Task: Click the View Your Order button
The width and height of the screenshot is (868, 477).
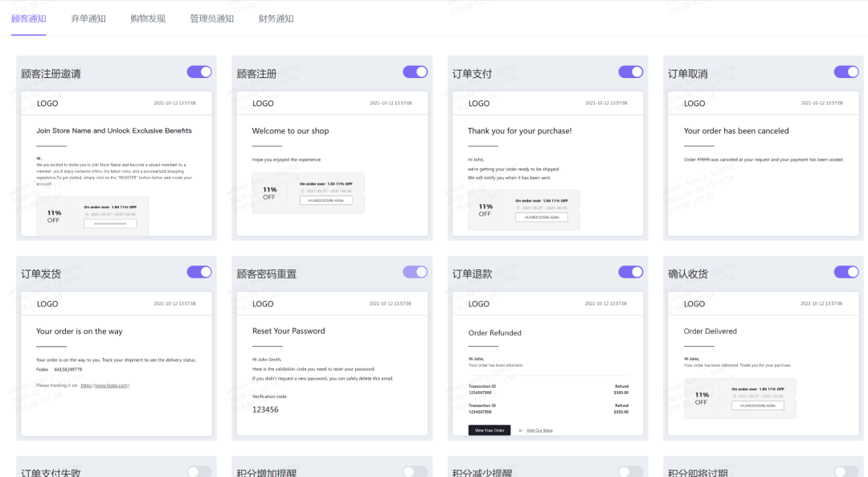Action: [489, 430]
